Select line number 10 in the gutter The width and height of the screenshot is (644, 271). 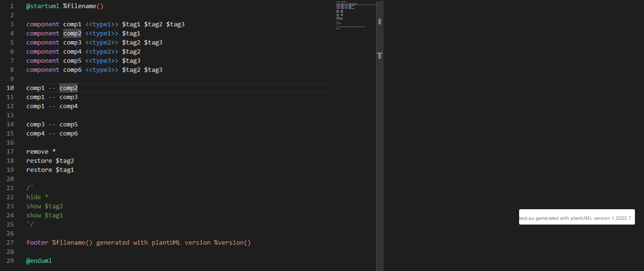coord(11,88)
